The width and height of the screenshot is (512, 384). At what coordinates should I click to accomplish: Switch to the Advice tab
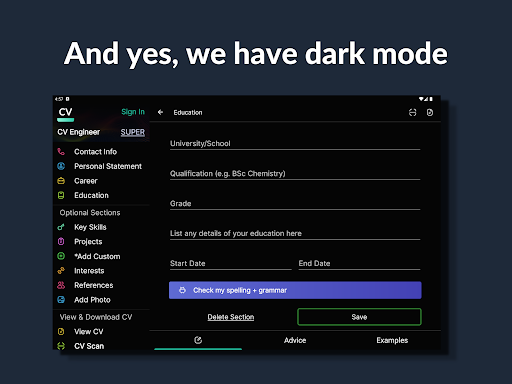pos(295,340)
